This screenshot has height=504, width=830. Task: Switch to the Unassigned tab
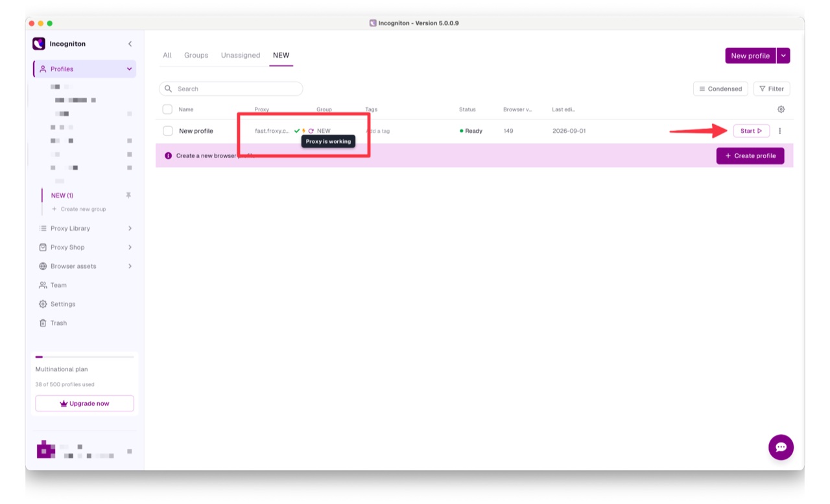coord(241,55)
